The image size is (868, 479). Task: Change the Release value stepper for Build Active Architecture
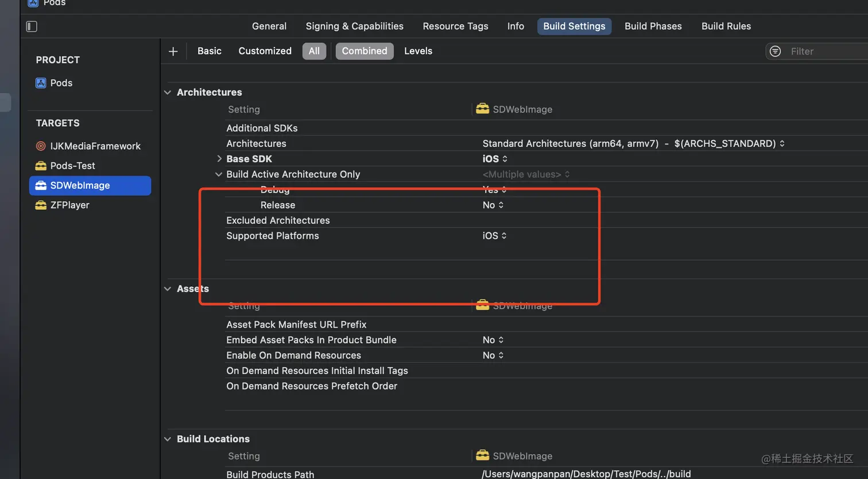[501, 205]
